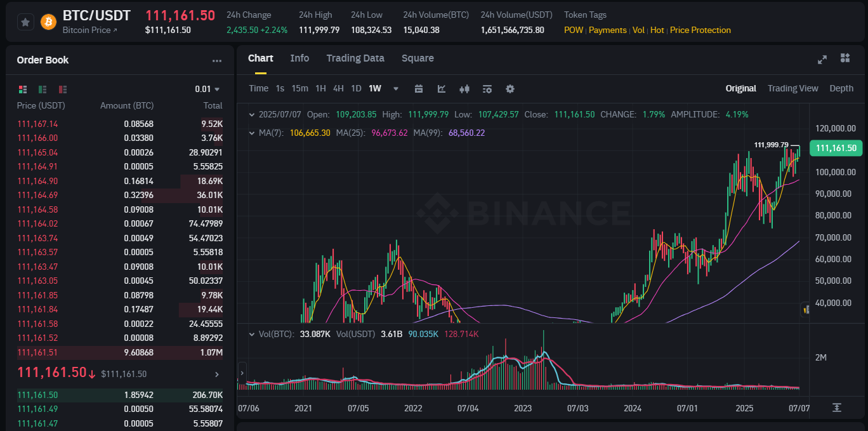Switch to Trading View chart mode
The image size is (868, 431).
792,88
